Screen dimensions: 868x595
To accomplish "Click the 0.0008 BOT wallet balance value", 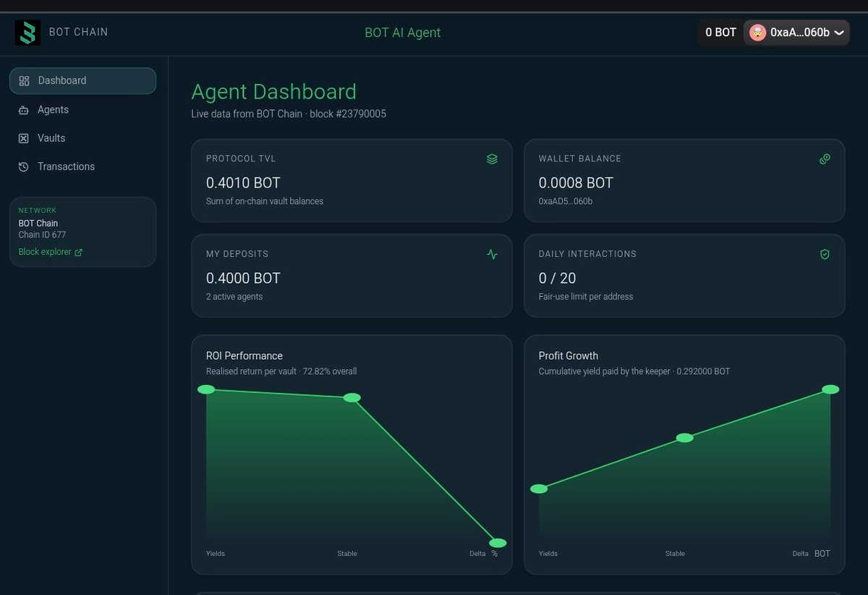I will 576,183.
